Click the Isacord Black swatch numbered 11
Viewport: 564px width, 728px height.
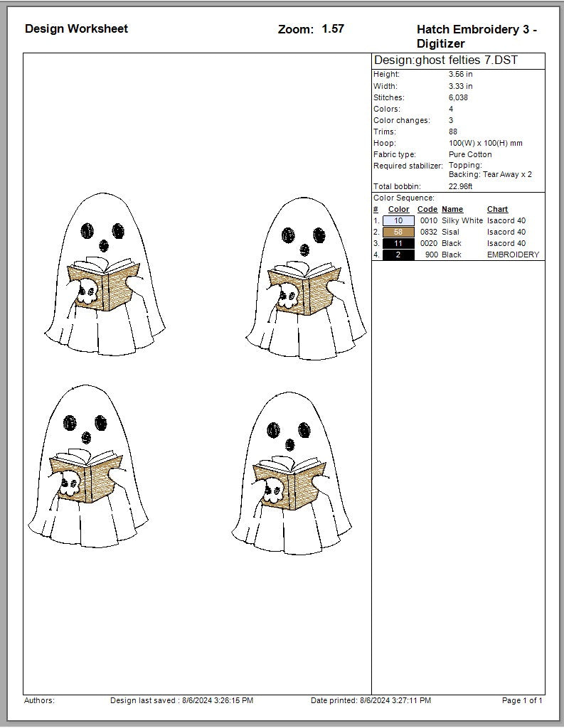pyautogui.click(x=398, y=243)
